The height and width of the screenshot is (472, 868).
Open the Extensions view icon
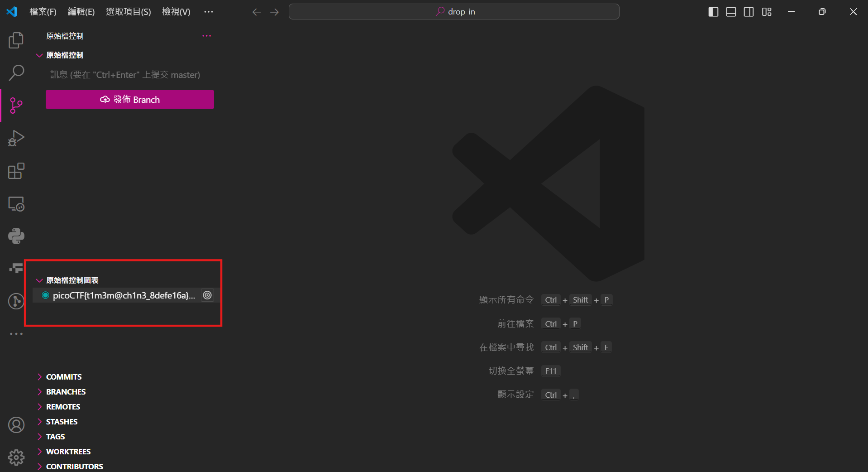click(16, 171)
